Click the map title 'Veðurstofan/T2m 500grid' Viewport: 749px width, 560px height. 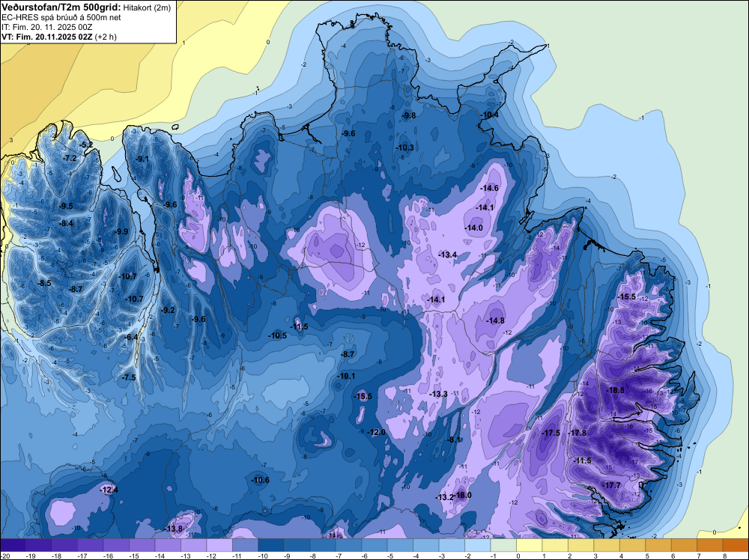61,7
